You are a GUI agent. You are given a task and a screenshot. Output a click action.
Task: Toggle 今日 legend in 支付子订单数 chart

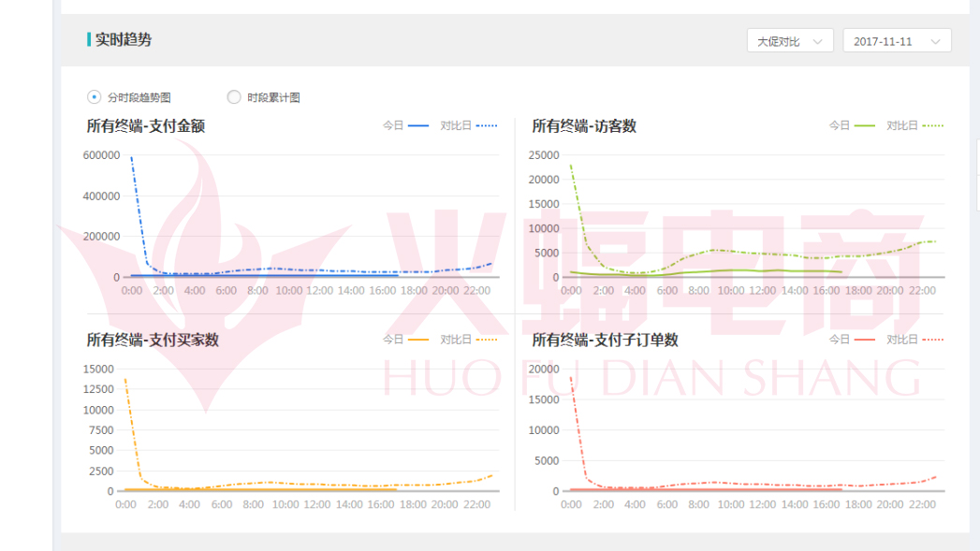point(852,340)
